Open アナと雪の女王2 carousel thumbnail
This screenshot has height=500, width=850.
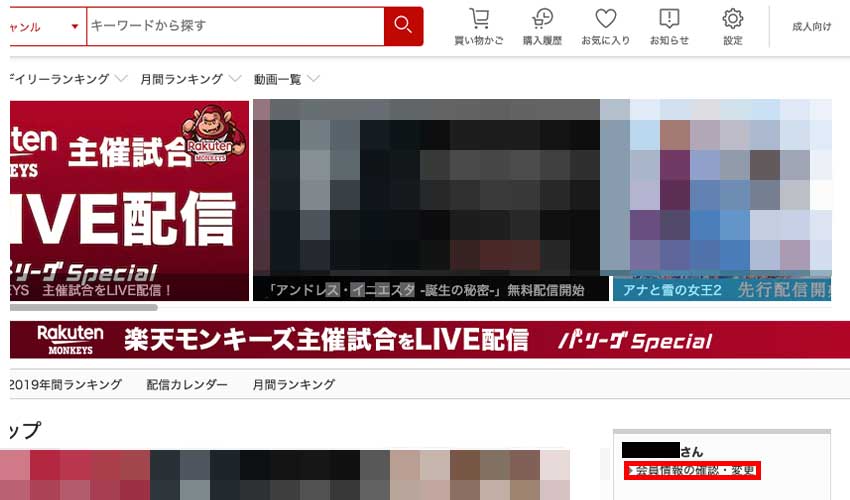(x=715, y=200)
